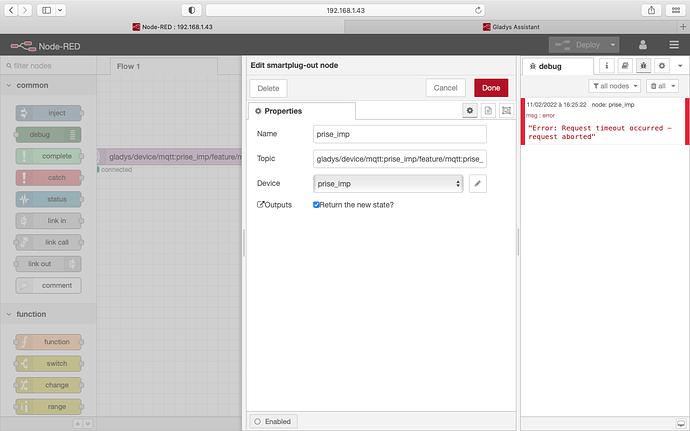Click the privacy shield icon
The width and height of the screenshot is (690, 431).
191,10
